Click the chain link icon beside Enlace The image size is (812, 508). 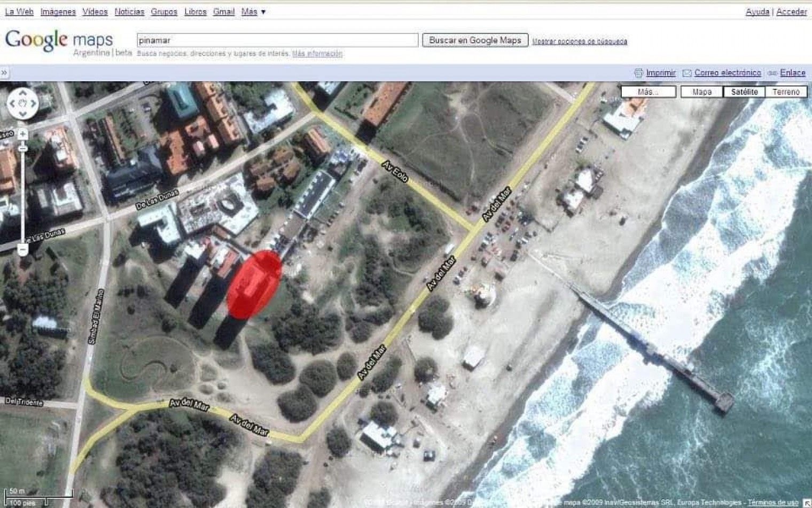click(x=772, y=73)
